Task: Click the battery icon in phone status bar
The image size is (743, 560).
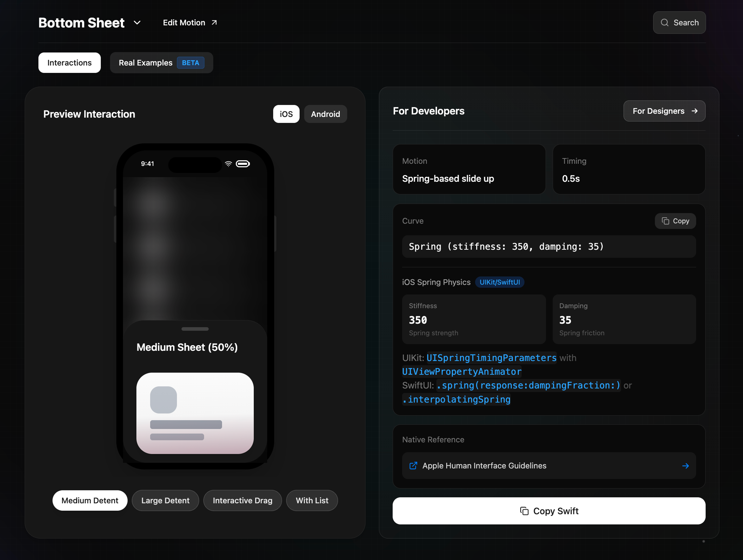Action: point(243,164)
